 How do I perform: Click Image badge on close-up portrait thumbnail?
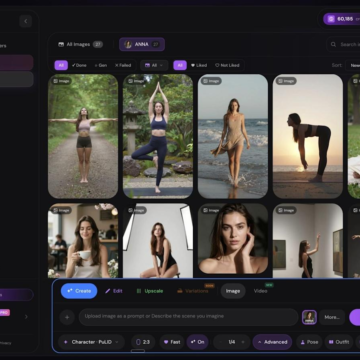click(x=211, y=210)
